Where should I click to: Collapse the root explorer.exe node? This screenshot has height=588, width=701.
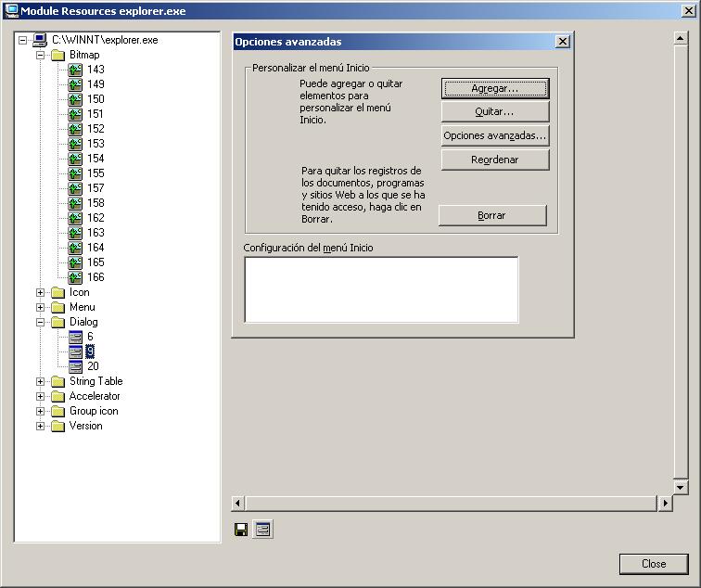(x=22, y=40)
